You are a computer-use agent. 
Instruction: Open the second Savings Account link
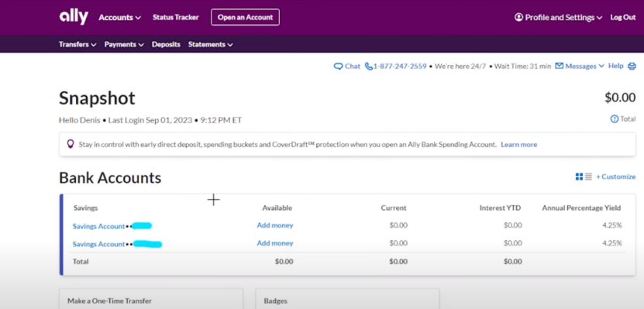[x=98, y=244]
